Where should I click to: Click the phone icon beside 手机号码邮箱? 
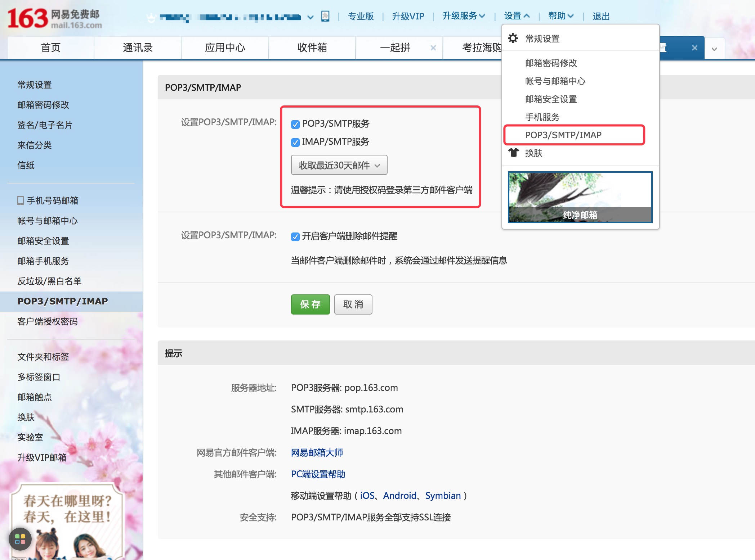[x=20, y=201]
